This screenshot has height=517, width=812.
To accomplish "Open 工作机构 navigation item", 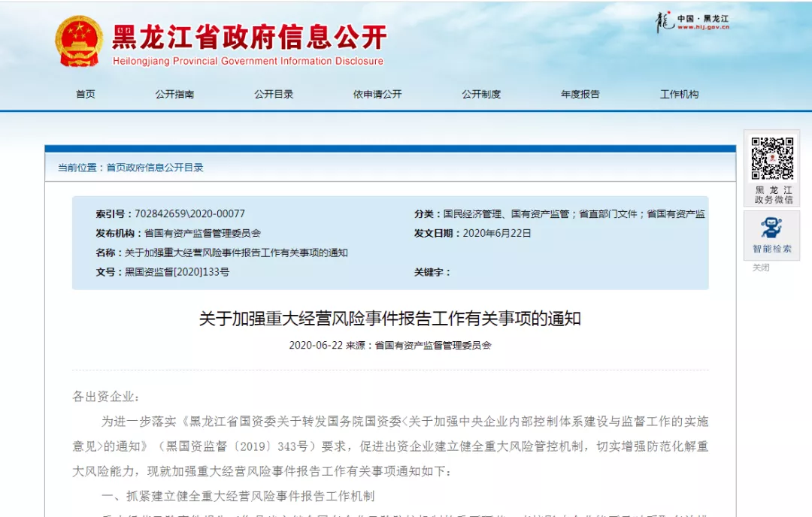I will pyautogui.click(x=679, y=94).
